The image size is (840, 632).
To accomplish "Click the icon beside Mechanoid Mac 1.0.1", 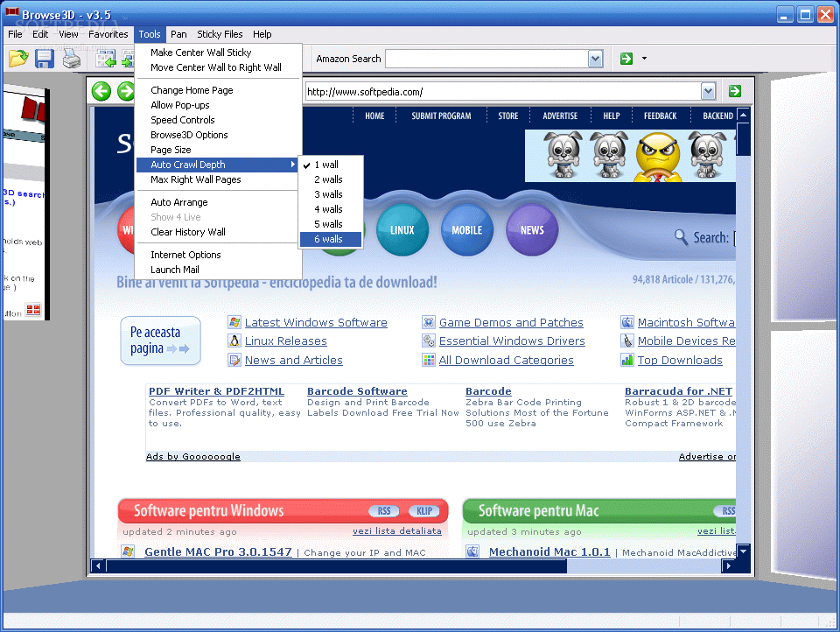I will [x=472, y=551].
